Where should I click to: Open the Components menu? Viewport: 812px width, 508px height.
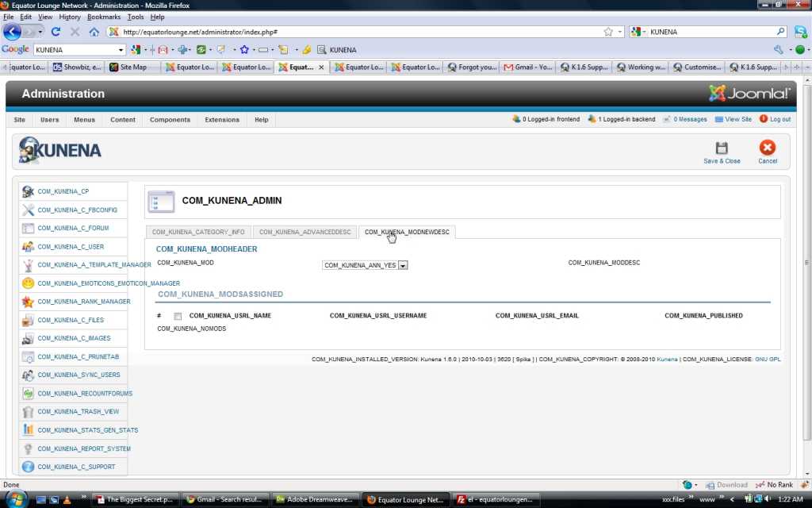(170, 120)
